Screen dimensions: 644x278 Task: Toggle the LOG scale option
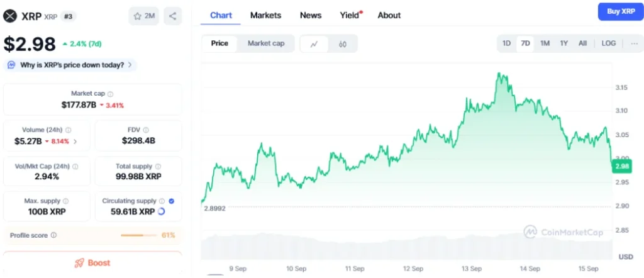point(609,43)
